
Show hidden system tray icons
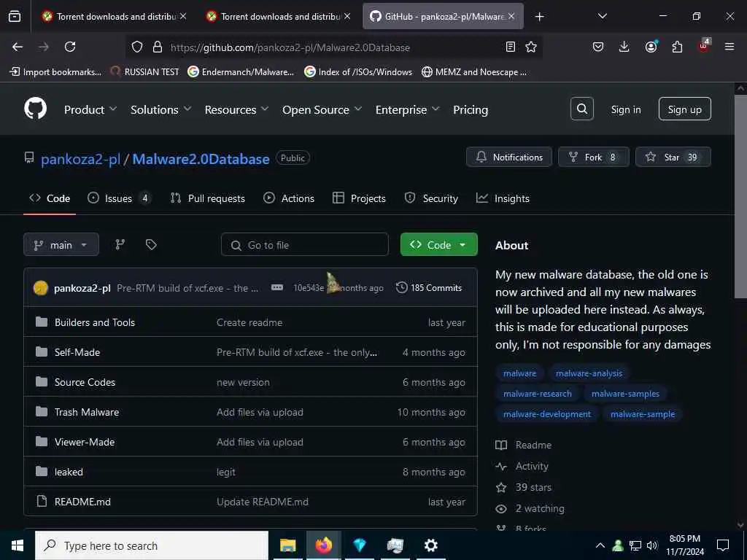click(600, 545)
